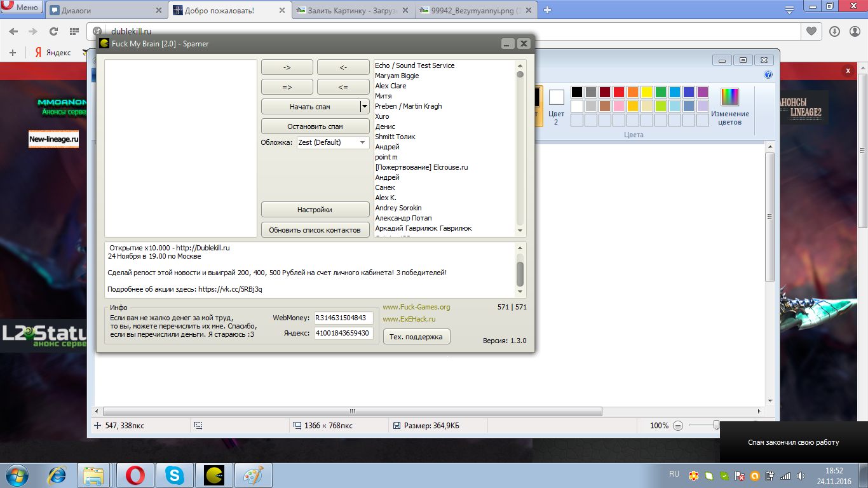Pick the red color swatch in Paint
Viewport: 868px width, 488px height.
coord(619,92)
